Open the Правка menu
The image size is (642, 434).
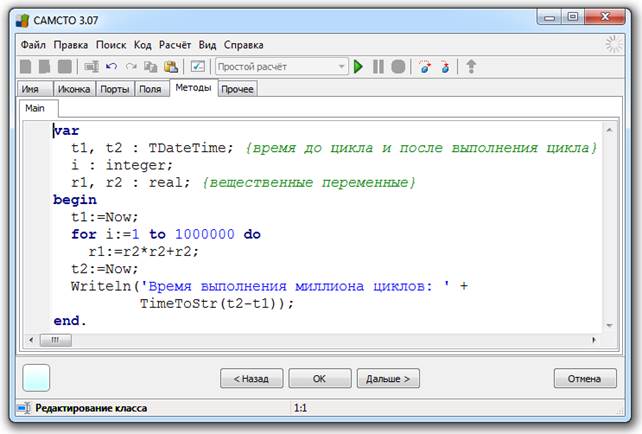tap(71, 45)
